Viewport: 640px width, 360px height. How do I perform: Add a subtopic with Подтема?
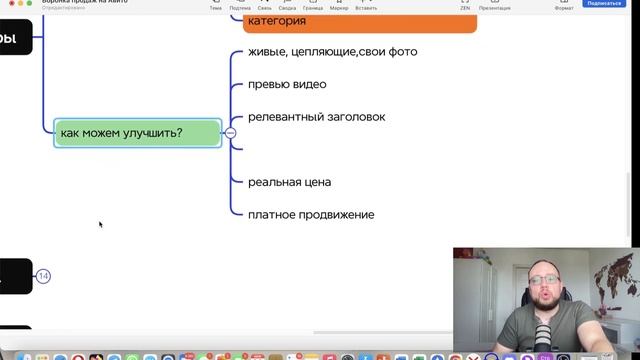[240, 5]
